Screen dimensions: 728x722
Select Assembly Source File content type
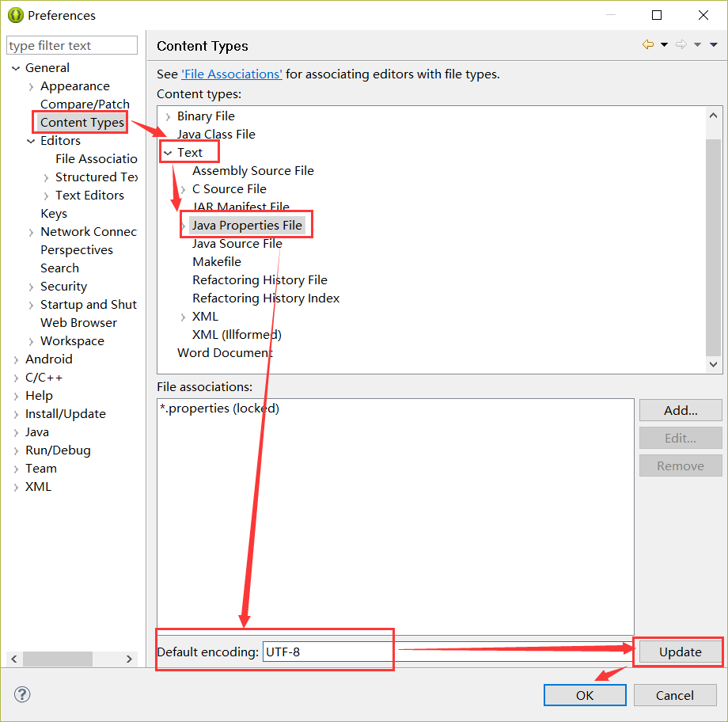coord(253,170)
